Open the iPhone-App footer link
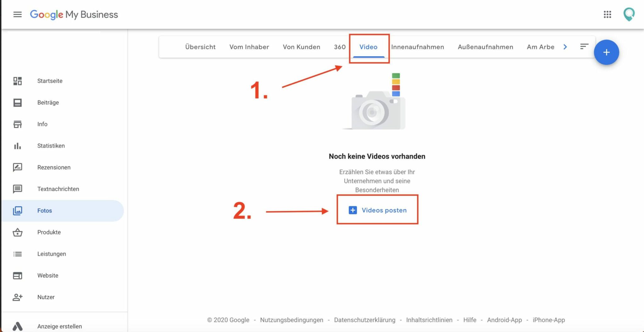 (x=549, y=320)
